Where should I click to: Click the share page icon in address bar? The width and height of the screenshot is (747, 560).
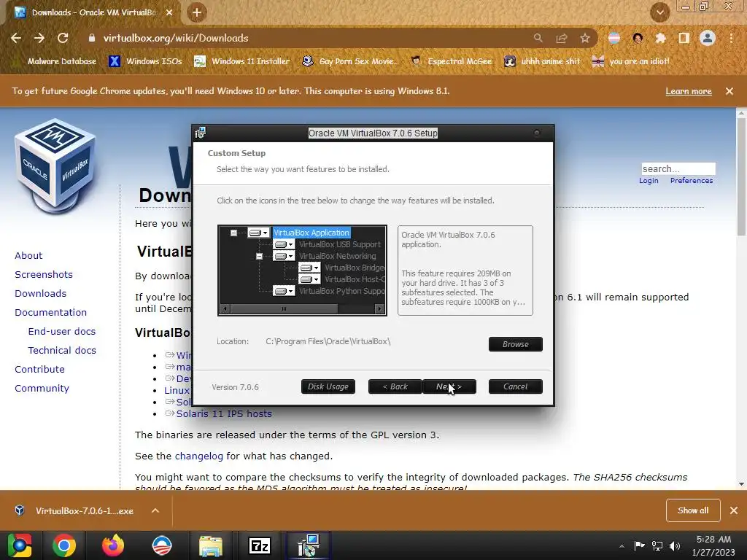562,38
